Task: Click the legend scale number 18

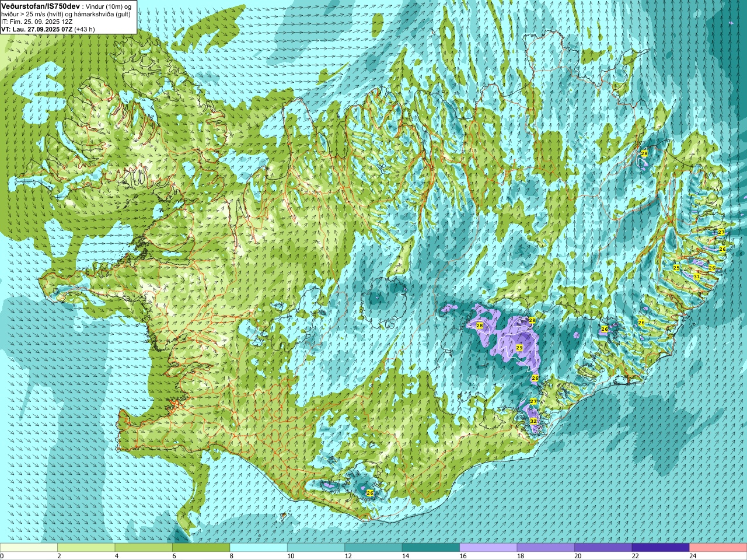Action: coord(521,556)
